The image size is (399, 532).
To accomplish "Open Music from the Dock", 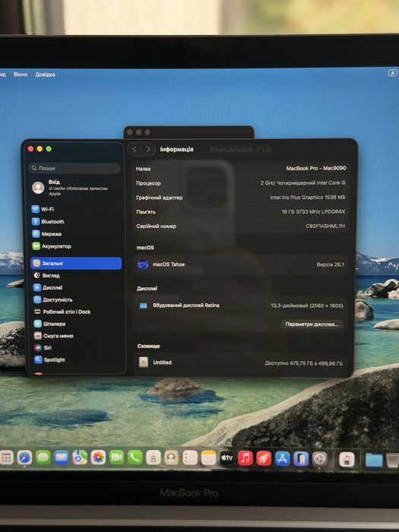I will [x=245, y=458].
